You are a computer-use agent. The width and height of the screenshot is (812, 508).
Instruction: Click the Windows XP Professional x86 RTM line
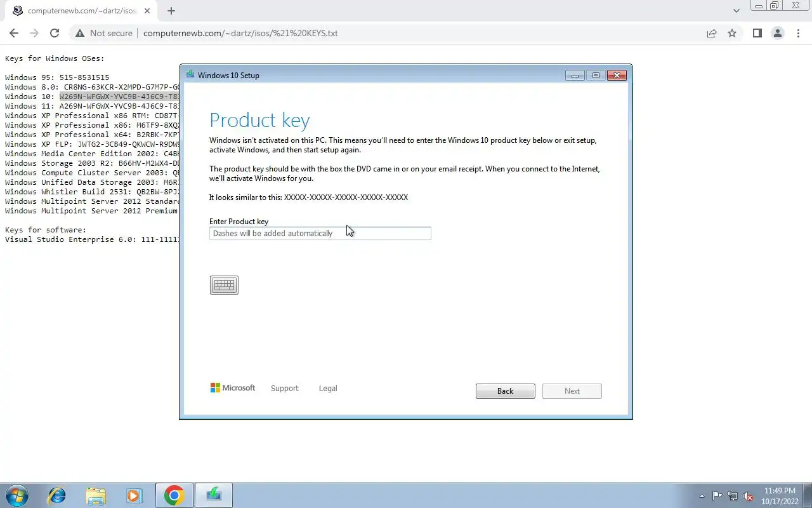[x=92, y=116]
